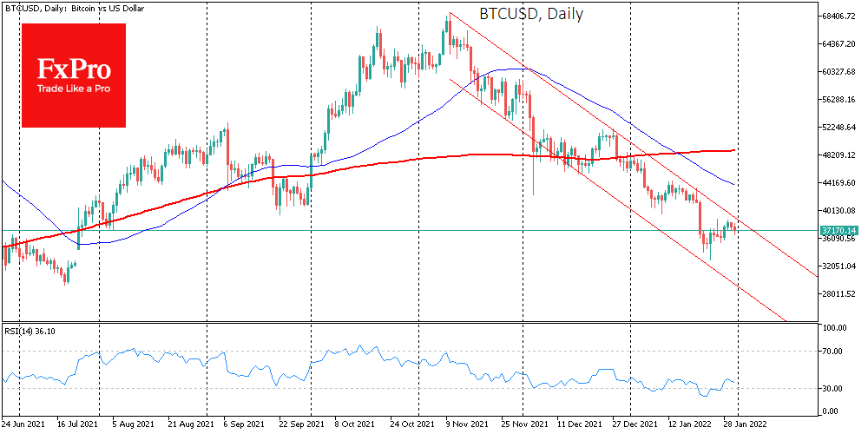Image resolution: width=868 pixels, height=434 pixels.
Task: Click the RSI 30.00 level label
Action: click(x=835, y=388)
